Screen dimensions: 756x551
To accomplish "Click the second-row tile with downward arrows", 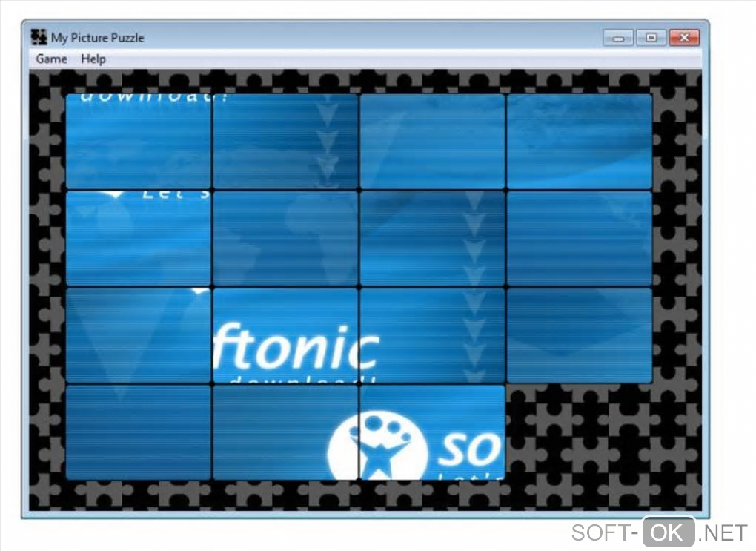I will coord(433,238).
